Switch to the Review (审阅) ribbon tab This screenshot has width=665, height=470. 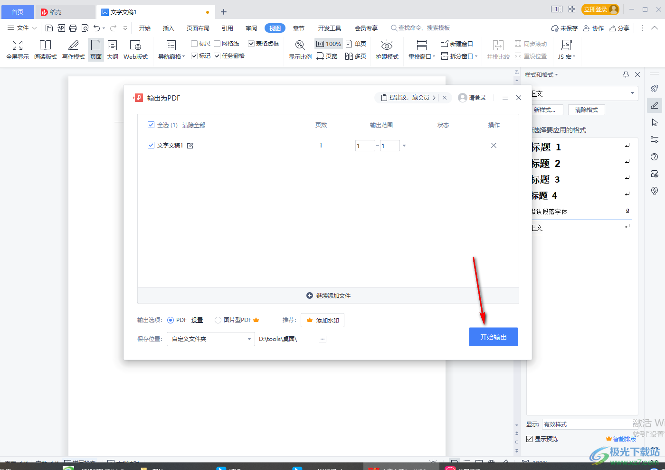pyautogui.click(x=251, y=28)
